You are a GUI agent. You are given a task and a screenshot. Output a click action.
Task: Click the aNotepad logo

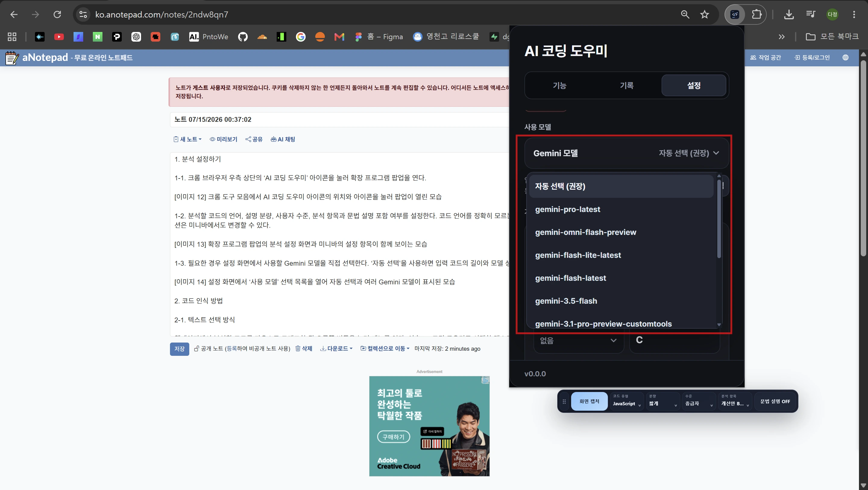point(37,58)
